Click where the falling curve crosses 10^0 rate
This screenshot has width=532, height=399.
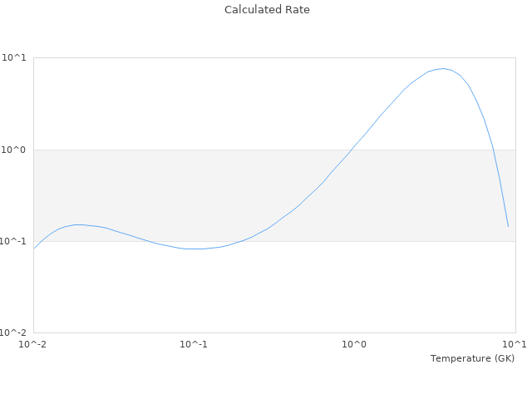(x=493, y=150)
